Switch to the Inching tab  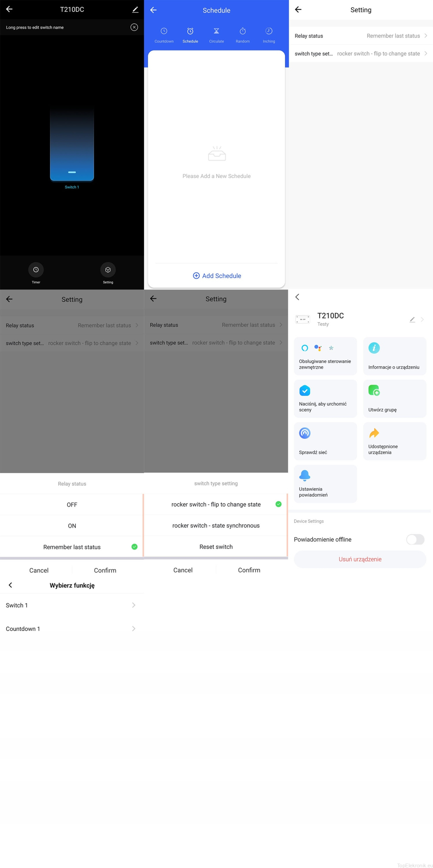click(x=269, y=35)
